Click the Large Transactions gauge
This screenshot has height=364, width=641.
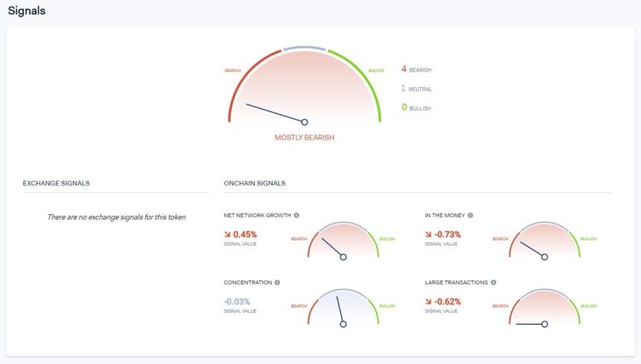[x=545, y=307]
